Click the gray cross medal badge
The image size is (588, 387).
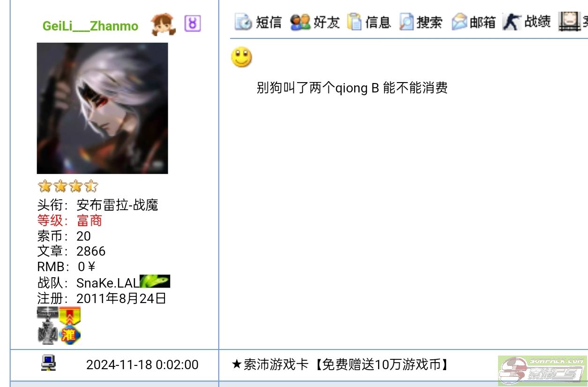[47, 326]
